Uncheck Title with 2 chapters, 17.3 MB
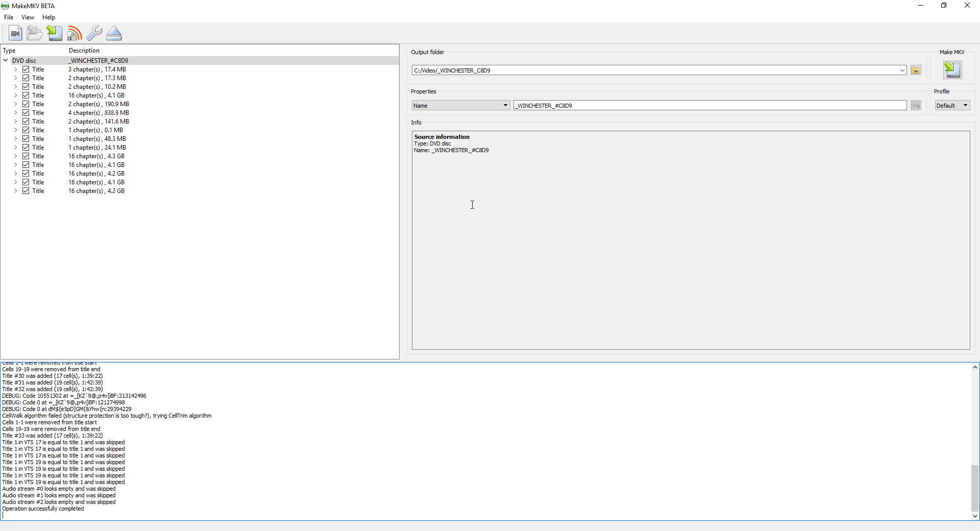The width and height of the screenshot is (980, 531). click(26, 78)
